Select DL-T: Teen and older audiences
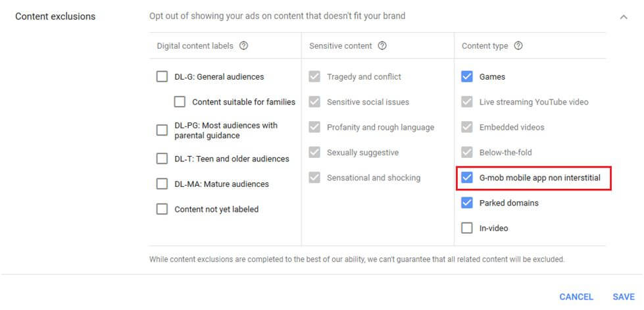This screenshot has height=310, width=644. [162, 159]
